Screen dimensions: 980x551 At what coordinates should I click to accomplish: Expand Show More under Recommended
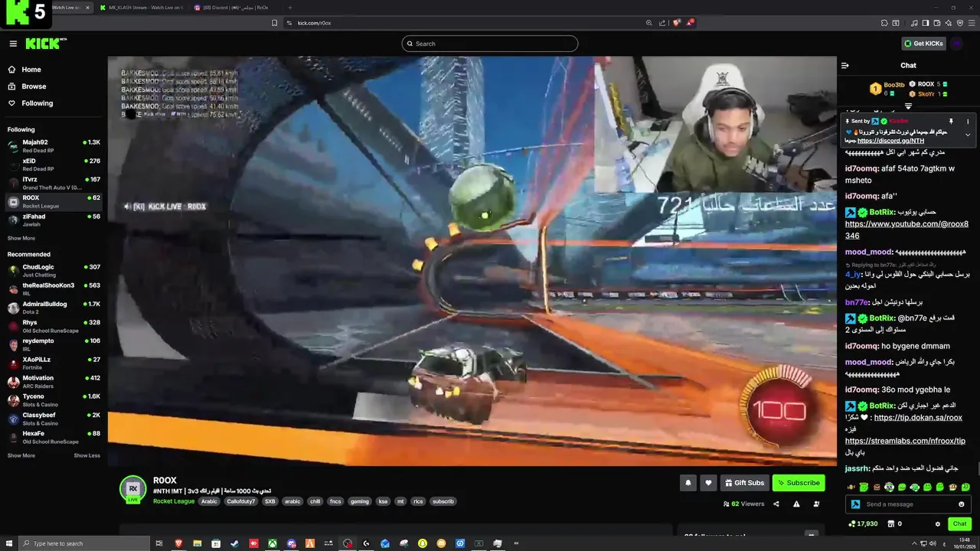coord(21,455)
